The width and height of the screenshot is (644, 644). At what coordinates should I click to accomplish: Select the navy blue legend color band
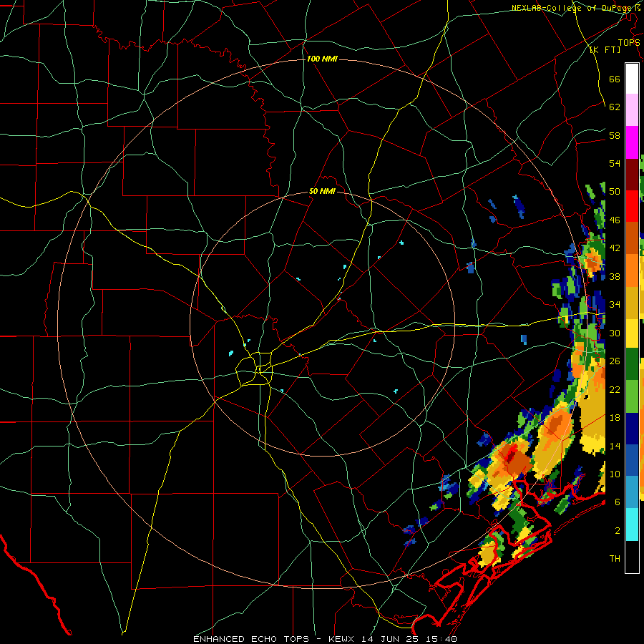click(x=632, y=429)
